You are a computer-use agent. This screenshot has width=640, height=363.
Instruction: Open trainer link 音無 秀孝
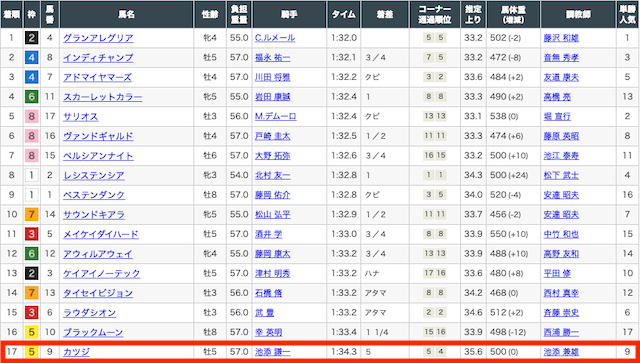pos(561,58)
